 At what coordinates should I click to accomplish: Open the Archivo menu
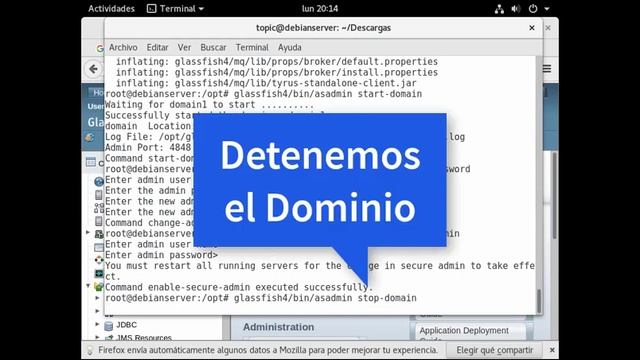[x=123, y=47]
